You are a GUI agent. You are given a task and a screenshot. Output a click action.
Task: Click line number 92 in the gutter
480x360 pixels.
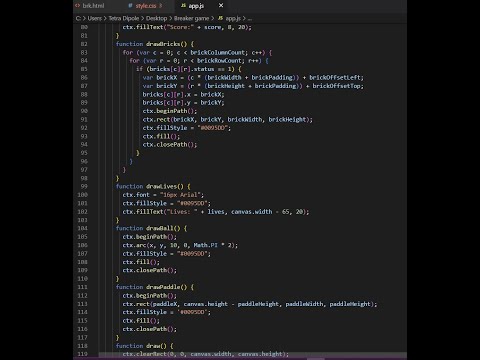(x=84, y=128)
